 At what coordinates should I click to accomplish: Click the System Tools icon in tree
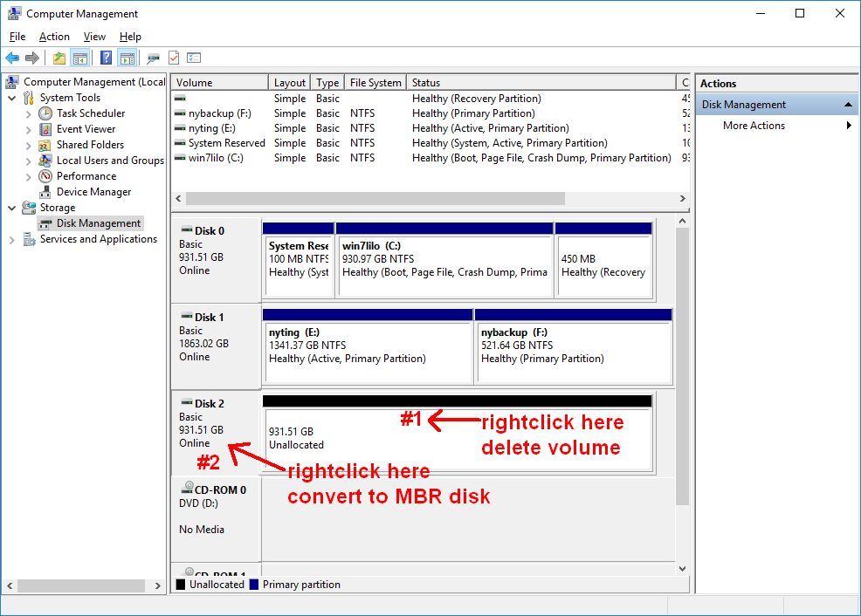29,98
